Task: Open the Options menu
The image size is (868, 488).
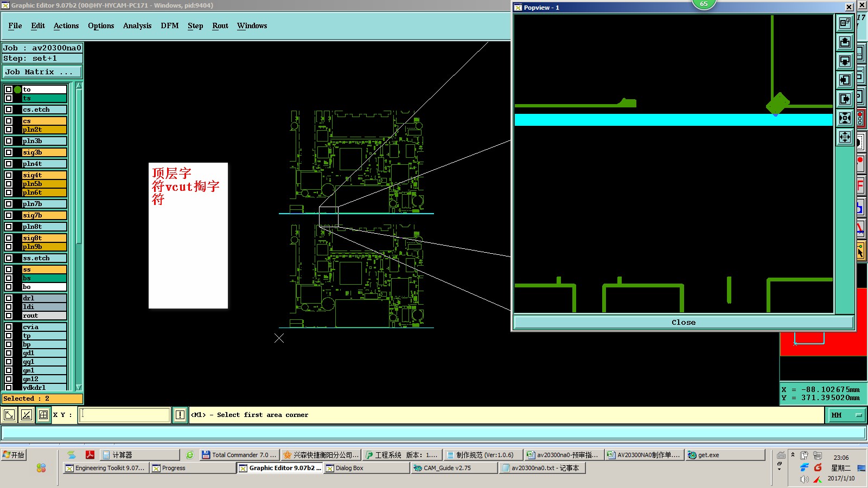Action: pyautogui.click(x=101, y=25)
